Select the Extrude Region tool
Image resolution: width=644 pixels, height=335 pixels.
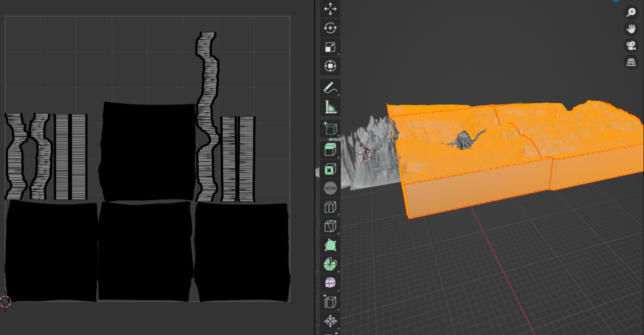(x=330, y=150)
